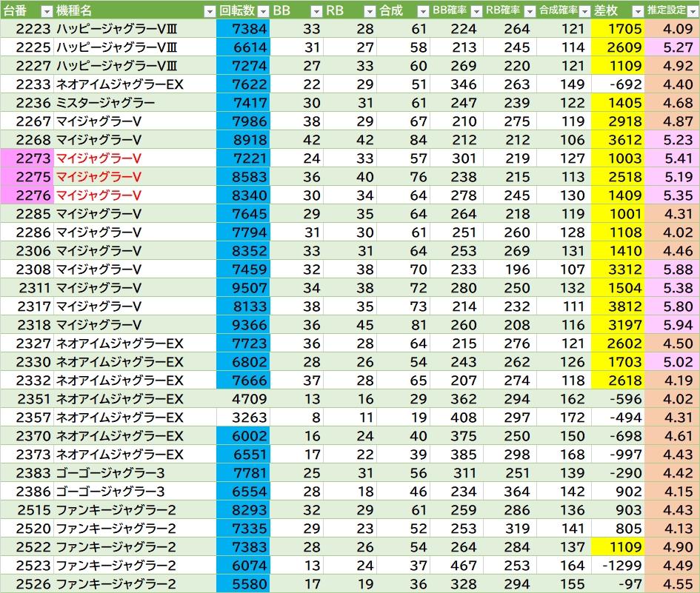Click machine number cell 2386
Viewport: 700px width, 593px height.
[x=27, y=492]
